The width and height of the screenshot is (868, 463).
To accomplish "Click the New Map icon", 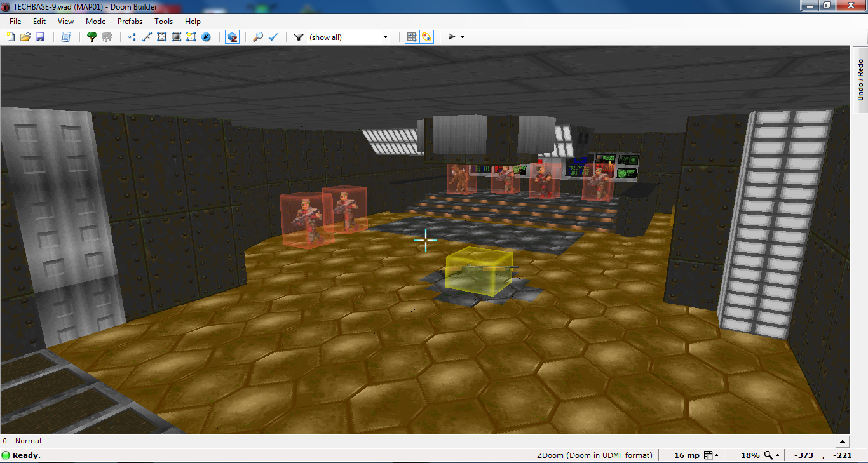I will (x=10, y=37).
